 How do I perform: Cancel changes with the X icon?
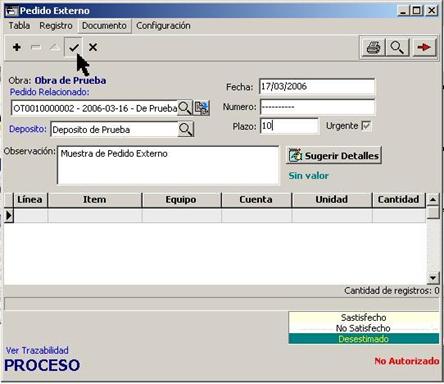[93, 47]
